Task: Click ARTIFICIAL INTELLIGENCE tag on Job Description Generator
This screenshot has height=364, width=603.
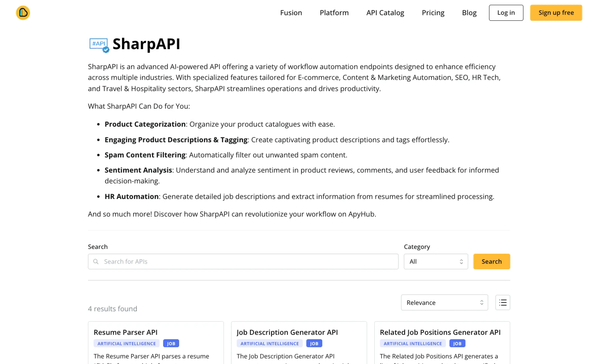Action: click(x=270, y=343)
